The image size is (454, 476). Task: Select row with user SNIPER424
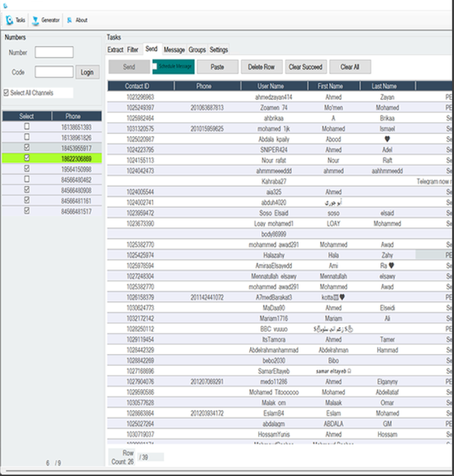coord(280,150)
